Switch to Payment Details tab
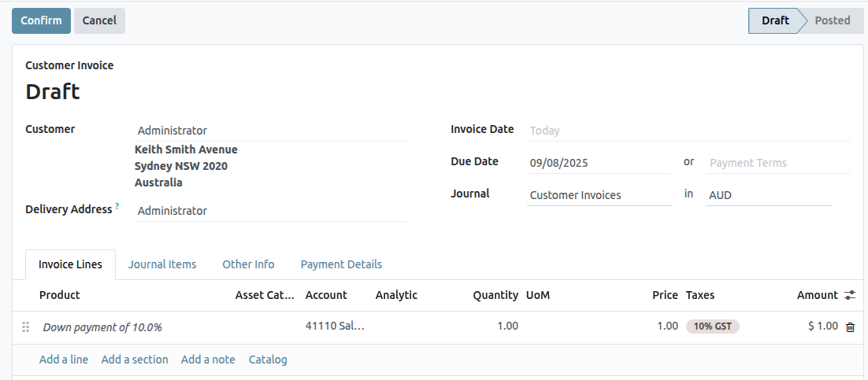The width and height of the screenshot is (868, 380). (341, 264)
